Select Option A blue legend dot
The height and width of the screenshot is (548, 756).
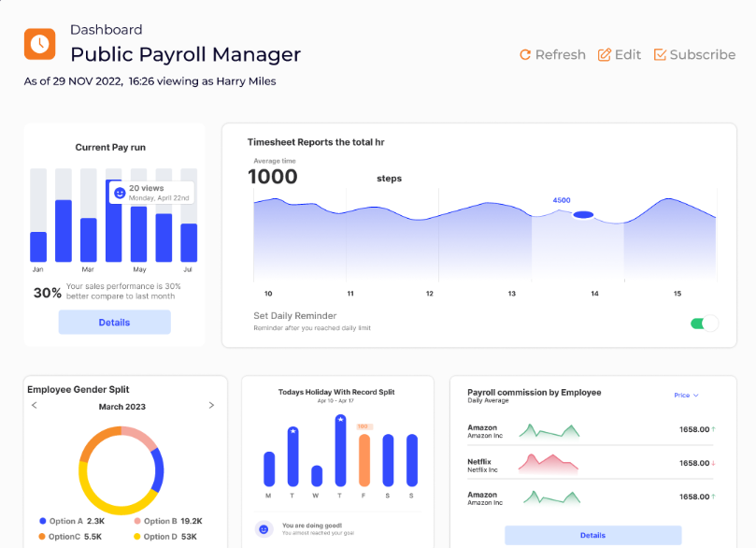[42, 521]
